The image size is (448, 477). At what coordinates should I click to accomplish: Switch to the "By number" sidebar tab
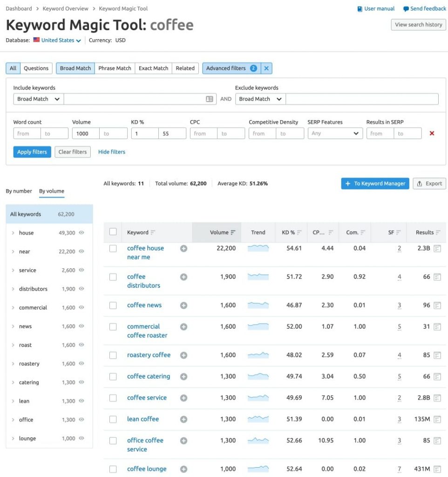click(x=19, y=191)
